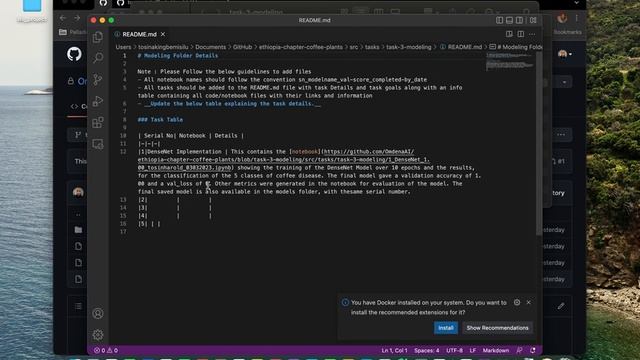Open GitHub profile avatar menu in browser
The height and width of the screenshot is (360, 640).
pyautogui.click(x=564, y=54)
